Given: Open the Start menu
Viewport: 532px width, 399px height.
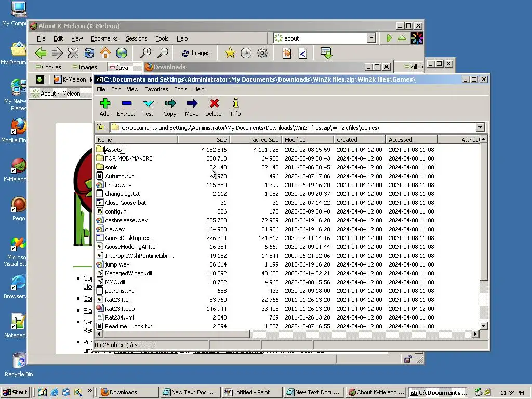Looking at the screenshot, I should [x=16, y=392].
